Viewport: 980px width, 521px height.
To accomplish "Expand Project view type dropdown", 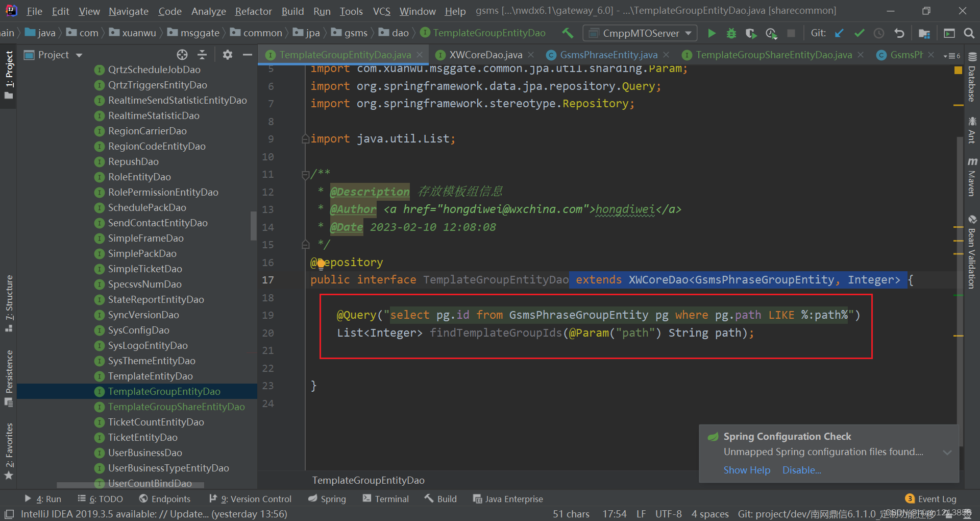I will (79, 55).
